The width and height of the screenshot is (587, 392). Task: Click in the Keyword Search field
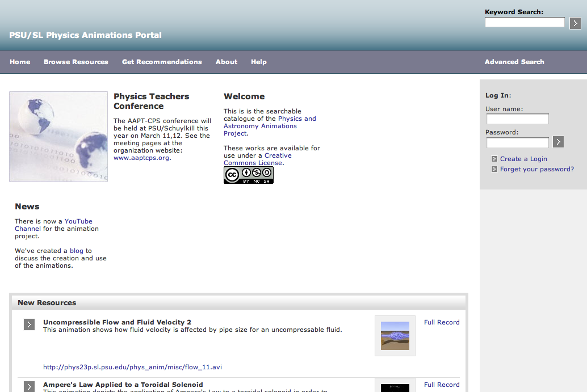[x=524, y=23]
